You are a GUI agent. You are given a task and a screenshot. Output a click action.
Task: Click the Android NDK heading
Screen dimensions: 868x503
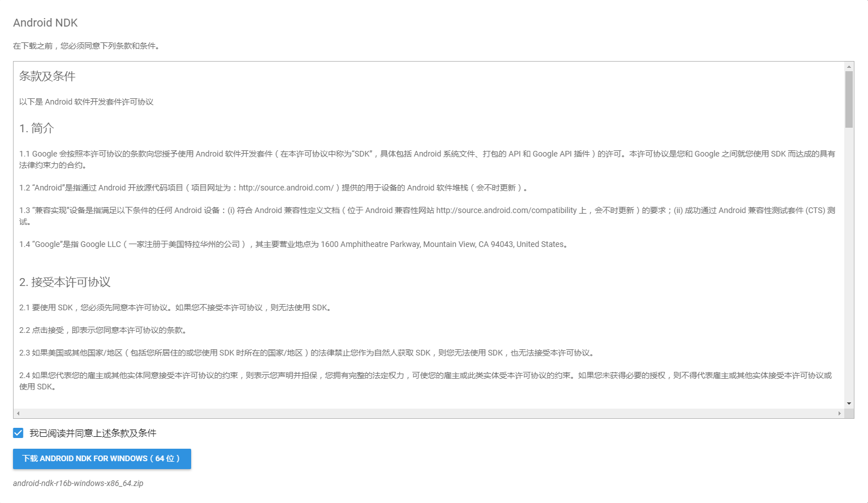coord(45,23)
